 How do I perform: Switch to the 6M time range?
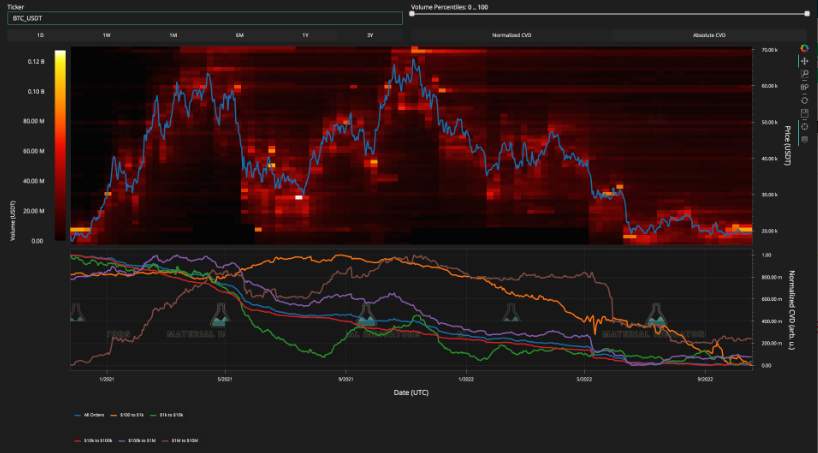239,35
